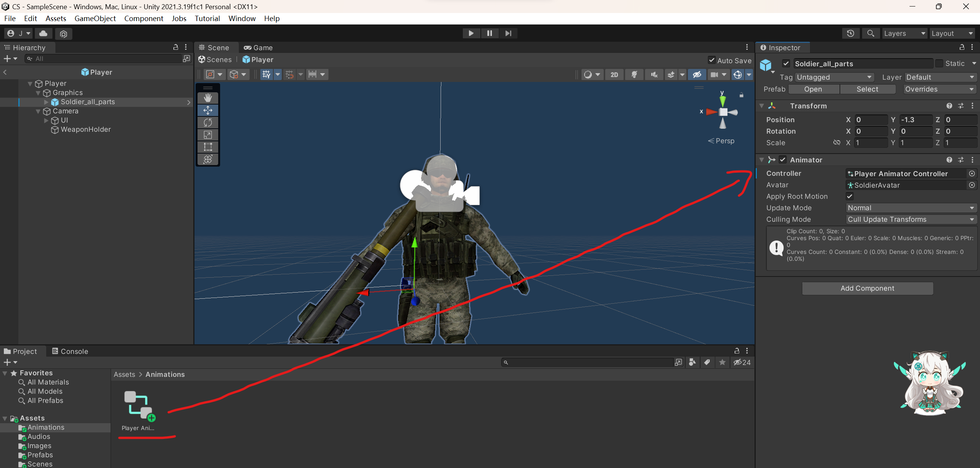Collapse the Graphics tree node
This screenshot has height=468, width=980.
coord(38,93)
